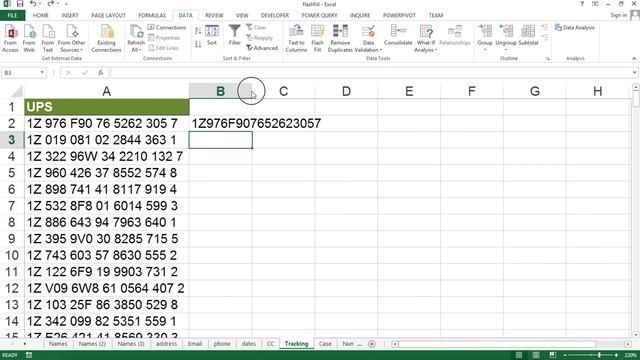
Task: Open Name Box dropdown
Action: [x=42, y=73]
